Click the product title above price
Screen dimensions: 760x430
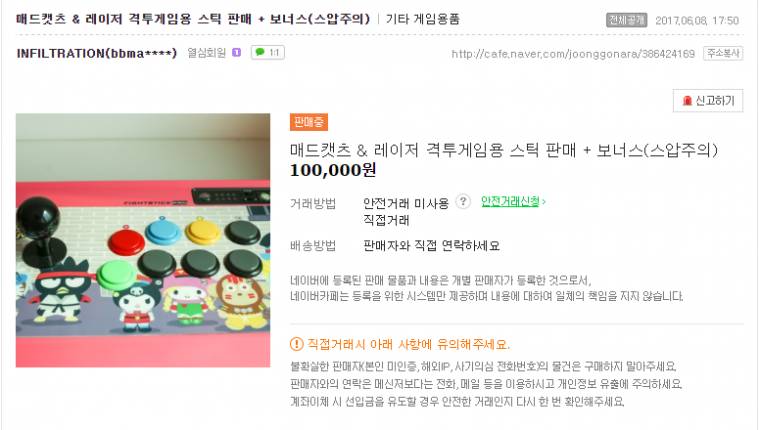click(x=504, y=150)
